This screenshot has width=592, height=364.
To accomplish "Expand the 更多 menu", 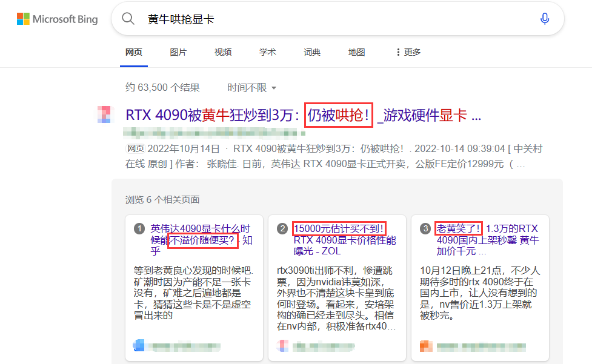I will [408, 52].
